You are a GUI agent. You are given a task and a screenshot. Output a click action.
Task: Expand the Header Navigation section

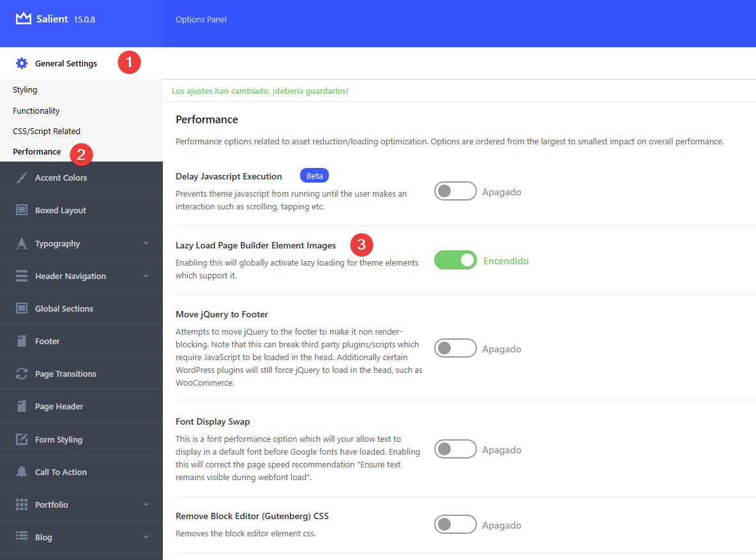tap(70, 276)
